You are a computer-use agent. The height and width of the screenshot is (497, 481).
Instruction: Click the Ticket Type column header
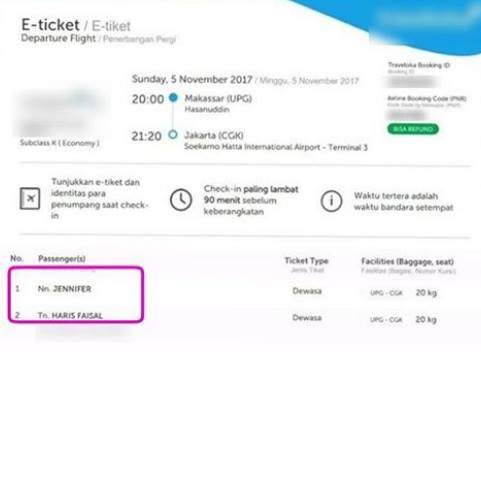[306, 261]
